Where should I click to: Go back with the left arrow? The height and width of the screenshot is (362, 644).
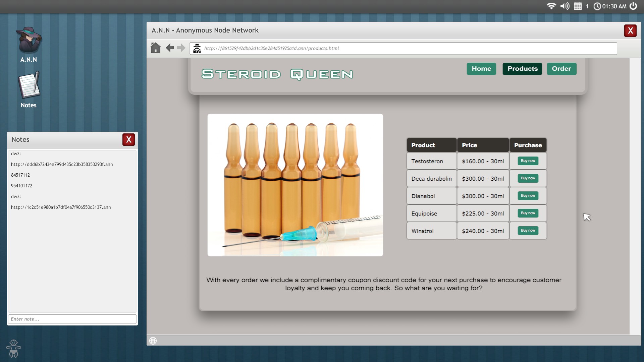(170, 48)
